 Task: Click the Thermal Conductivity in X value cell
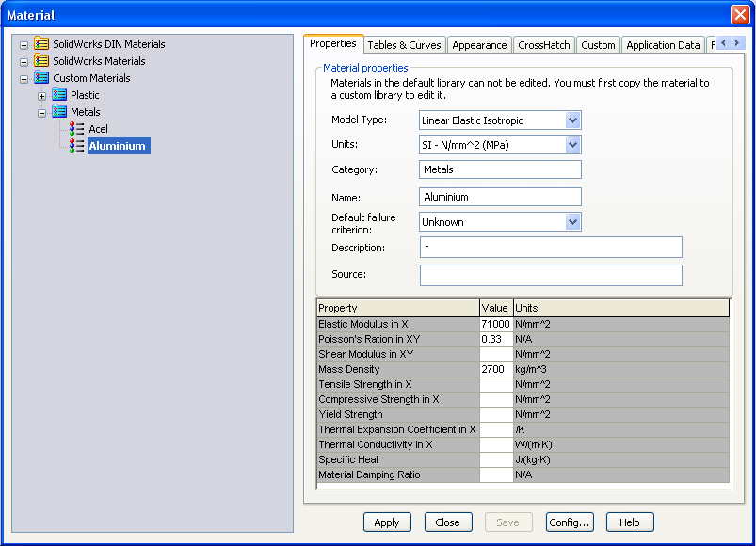click(x=496, y=444)
